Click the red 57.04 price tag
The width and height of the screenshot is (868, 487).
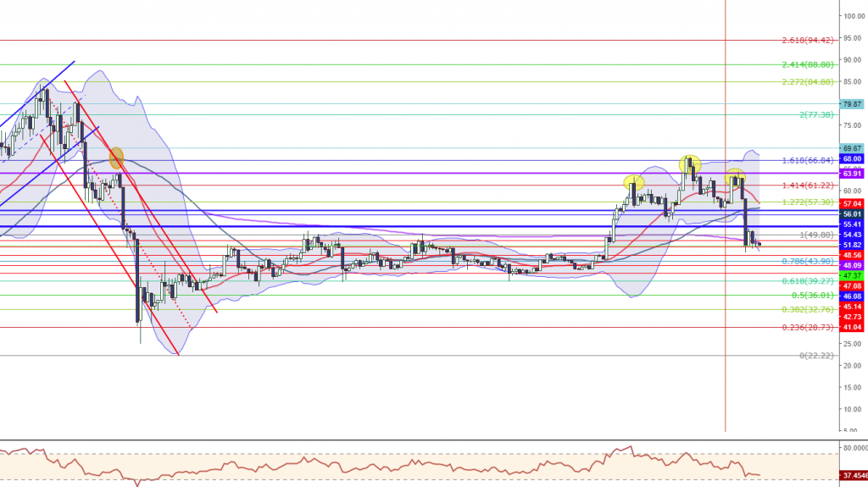click(852, 204)
